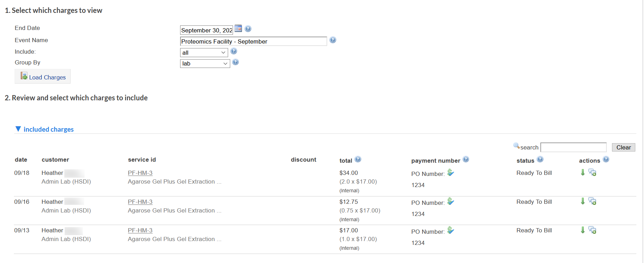Open the End Date calendar picker
This screenshot has width=644, height=263.
(238, 28)
